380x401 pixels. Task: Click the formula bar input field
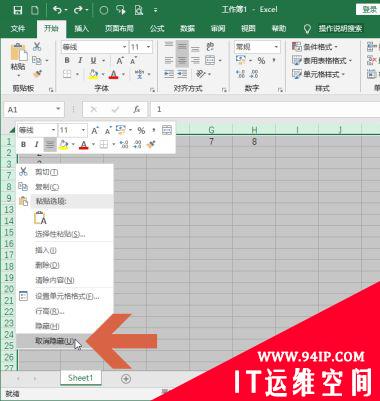[265, 109]
